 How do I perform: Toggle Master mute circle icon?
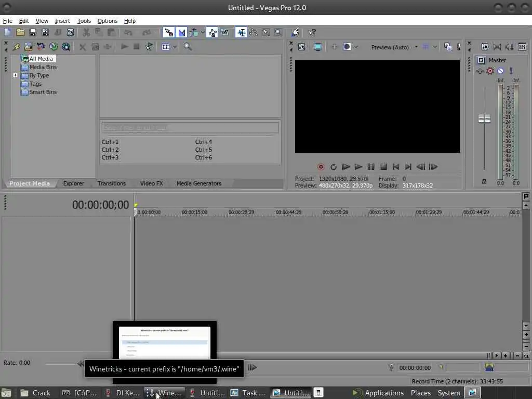coord(500,71)
